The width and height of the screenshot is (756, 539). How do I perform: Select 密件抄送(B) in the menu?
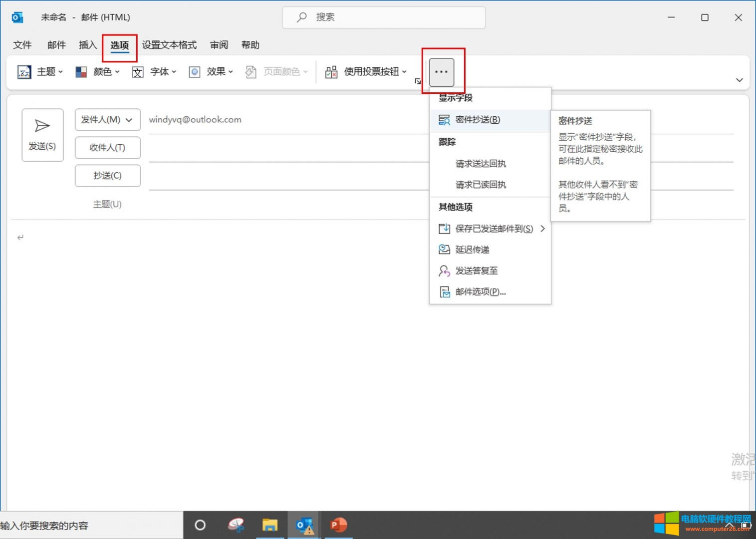(x=490, y=120)
